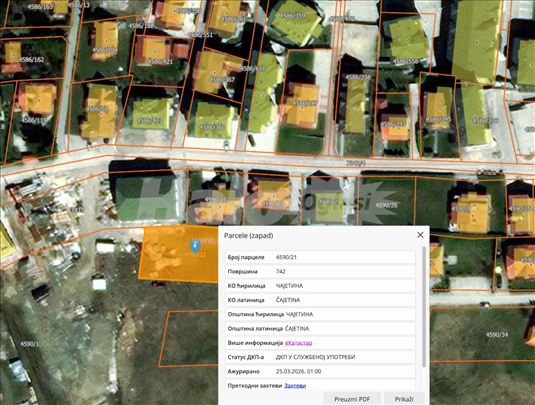Viewport: 535px width, 405px height.
Task: Click the popup's vertical scrollbar
Action: click(424, 307)
